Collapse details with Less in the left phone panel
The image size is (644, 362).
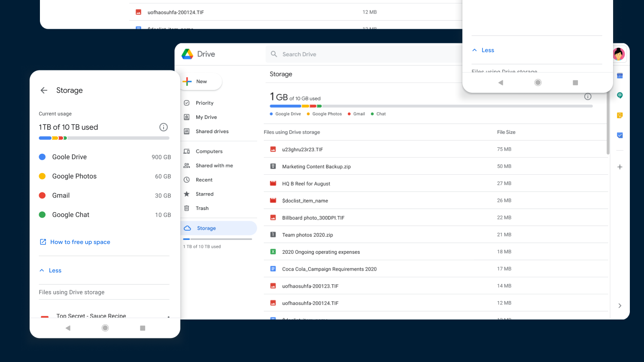click(51, 271)
